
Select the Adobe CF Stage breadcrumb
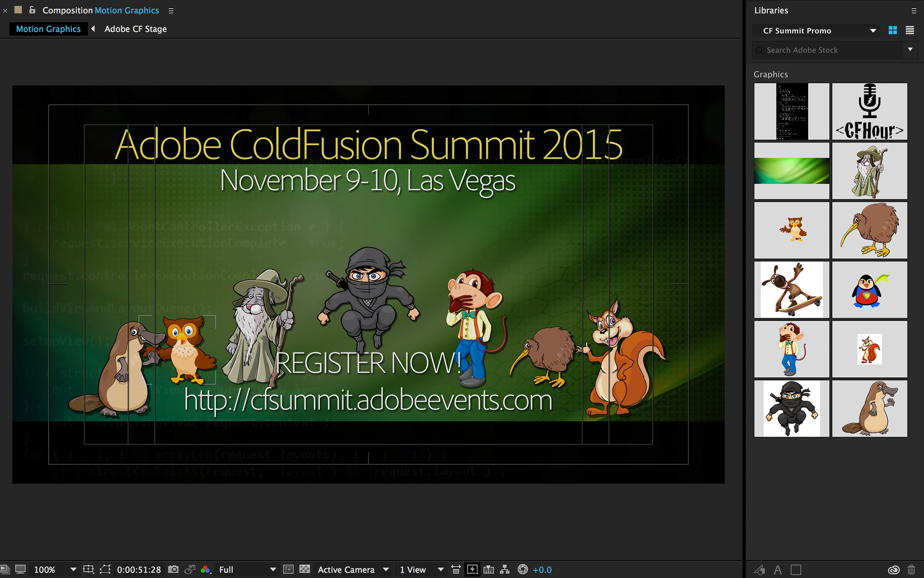pos(136,29)
